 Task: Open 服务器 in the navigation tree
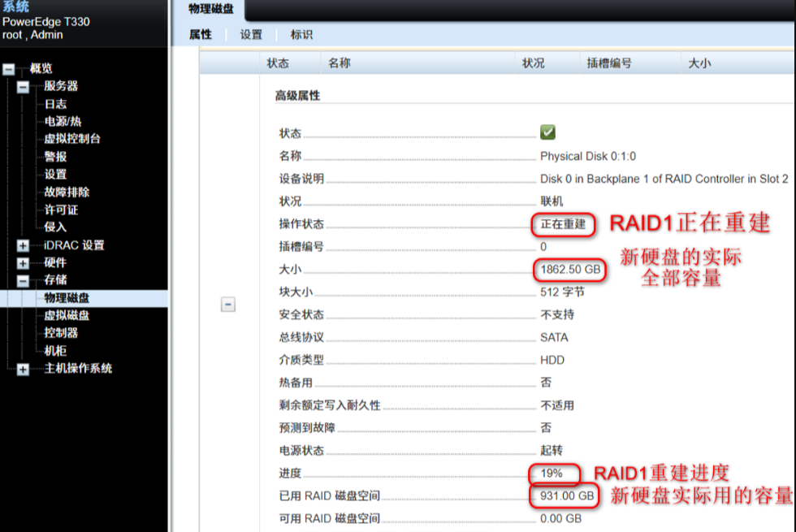pos(61,86)
